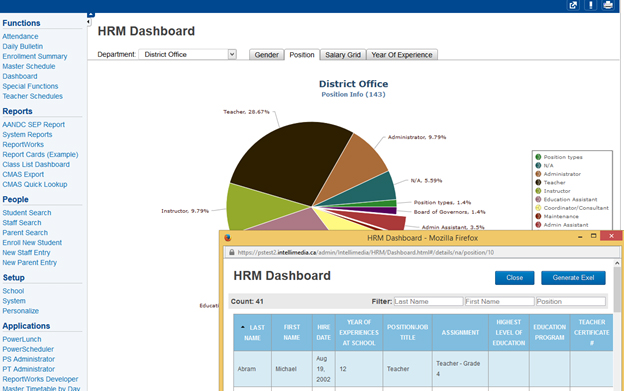Click the print icon in top bar
This screenshot has height=391, width=624.
point(608,5)
